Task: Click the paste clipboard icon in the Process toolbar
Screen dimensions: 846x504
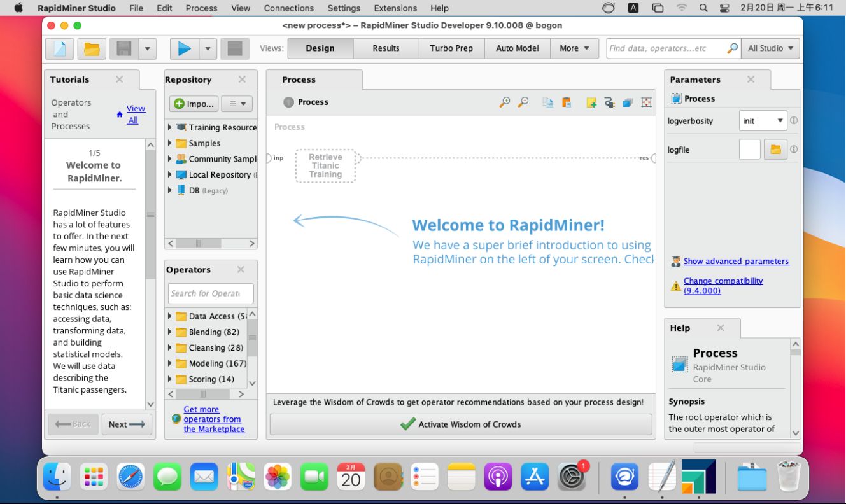Action: [566, 102]
